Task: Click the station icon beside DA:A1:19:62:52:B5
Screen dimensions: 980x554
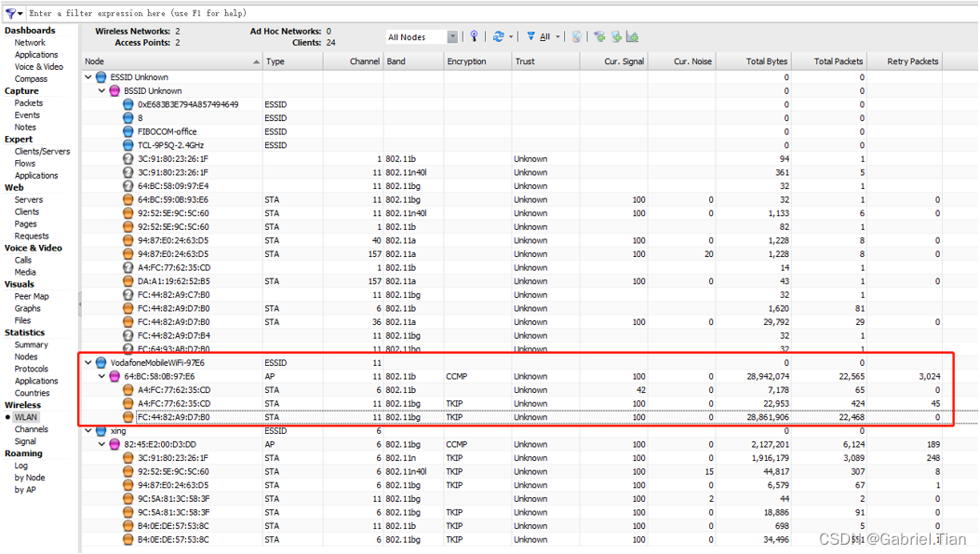Action: 128,281
